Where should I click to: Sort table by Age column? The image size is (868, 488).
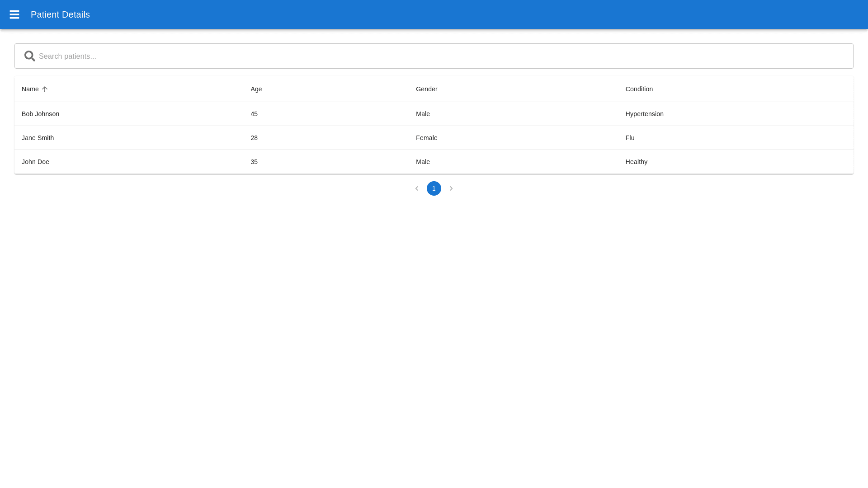click(256, 89)
